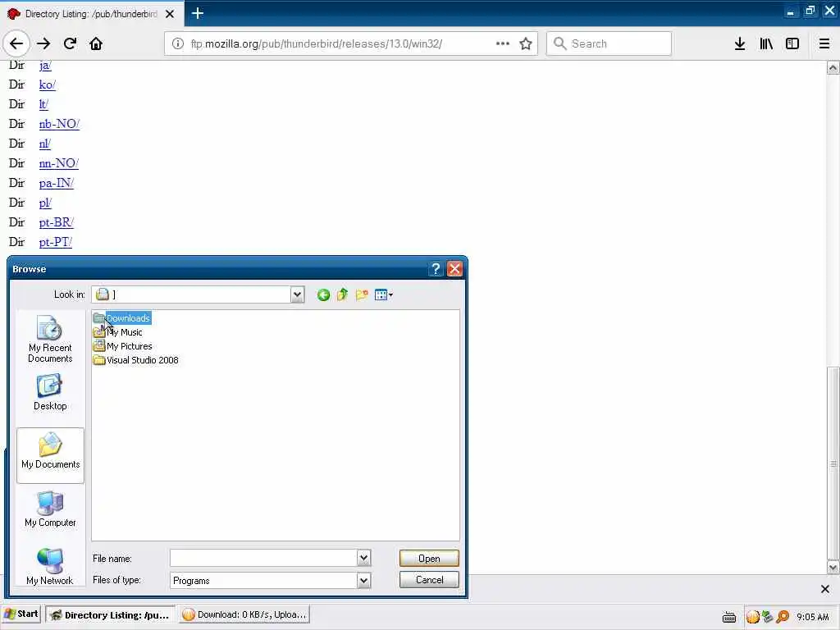Select Desktop in places bar
Viewport: 840px width, 630px height.
[50, 393]
